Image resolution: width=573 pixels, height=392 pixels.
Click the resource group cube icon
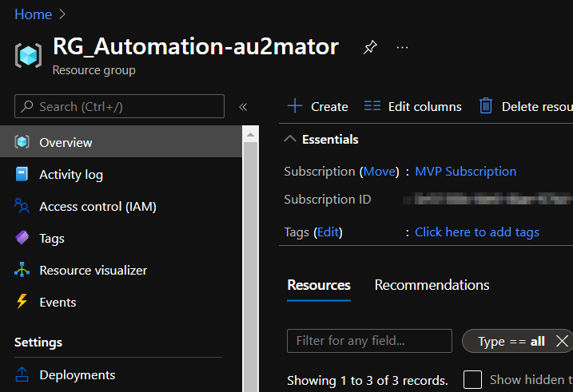pyautogui.click(x=28, y=55)
